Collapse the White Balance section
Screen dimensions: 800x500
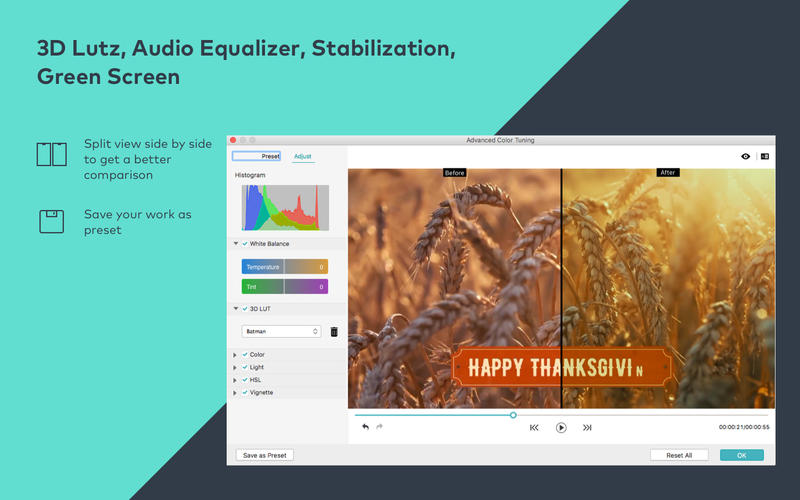tap(236, 244)
